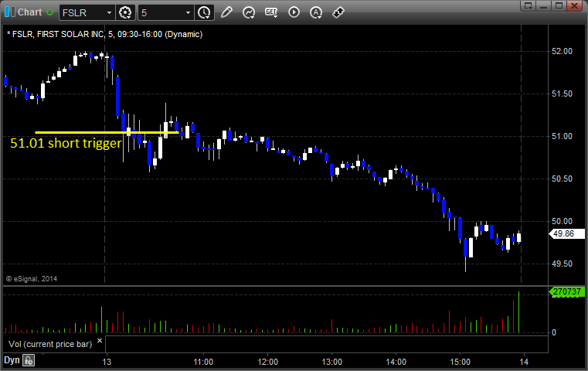Minimize the chart window
This screenshot has height=371, width=588.
click(544, 6)
